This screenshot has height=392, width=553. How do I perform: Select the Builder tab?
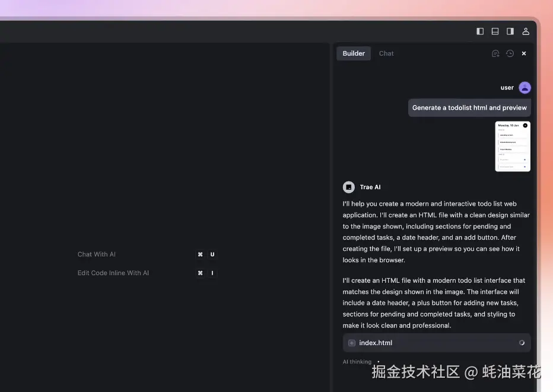point(354,53)
